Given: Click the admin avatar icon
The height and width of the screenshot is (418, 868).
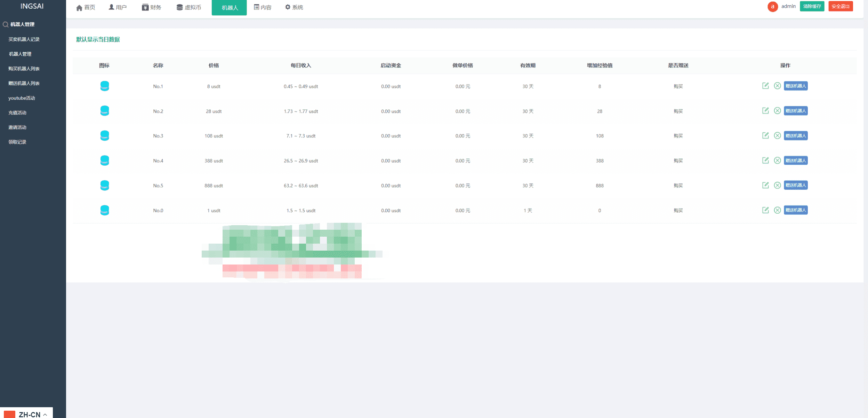Looking at the screenshot, I should [772, 7].
